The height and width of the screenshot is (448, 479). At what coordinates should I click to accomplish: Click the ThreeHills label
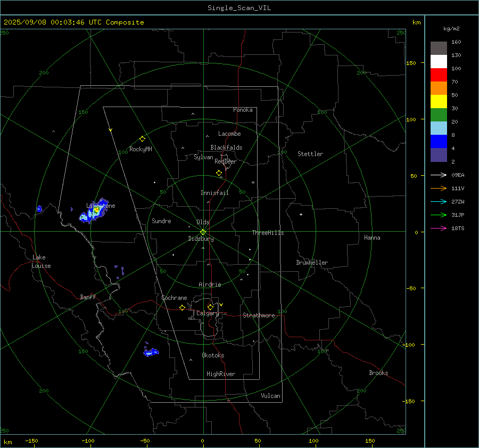(x=268, y=233)
